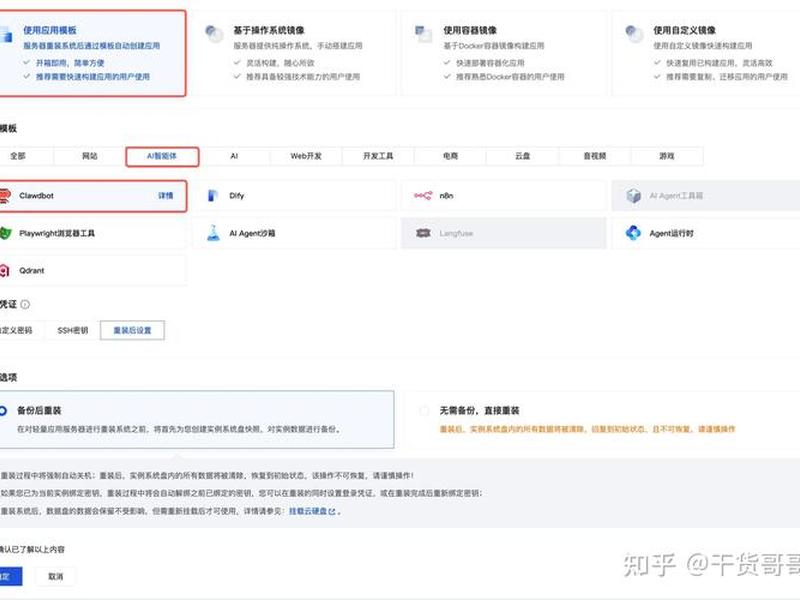Click the 使用自定义镜像 card icon
This screenshot has width=800, height=600.
(x=634, y=34)
